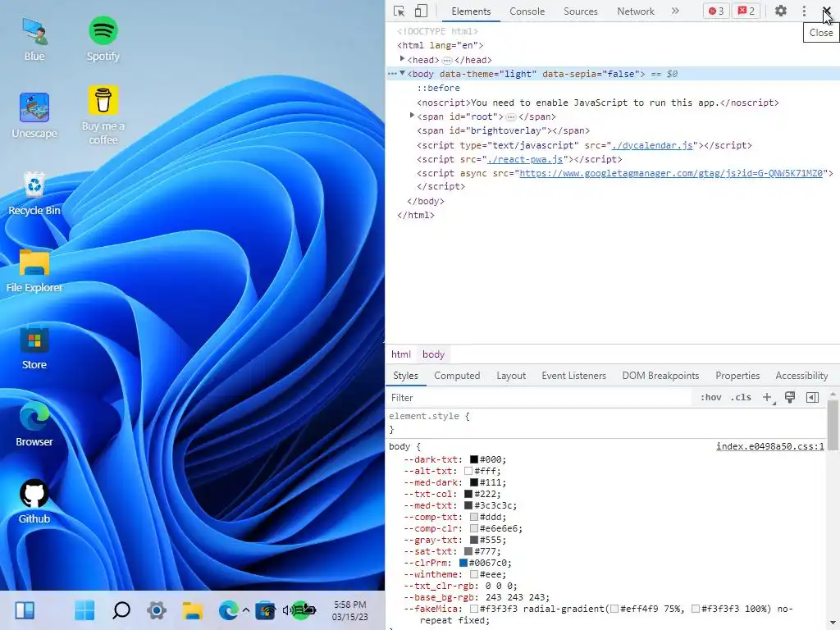Switch to the Network tab
The width and height of the screenshot is (840, 630).
tap(636, 11)
